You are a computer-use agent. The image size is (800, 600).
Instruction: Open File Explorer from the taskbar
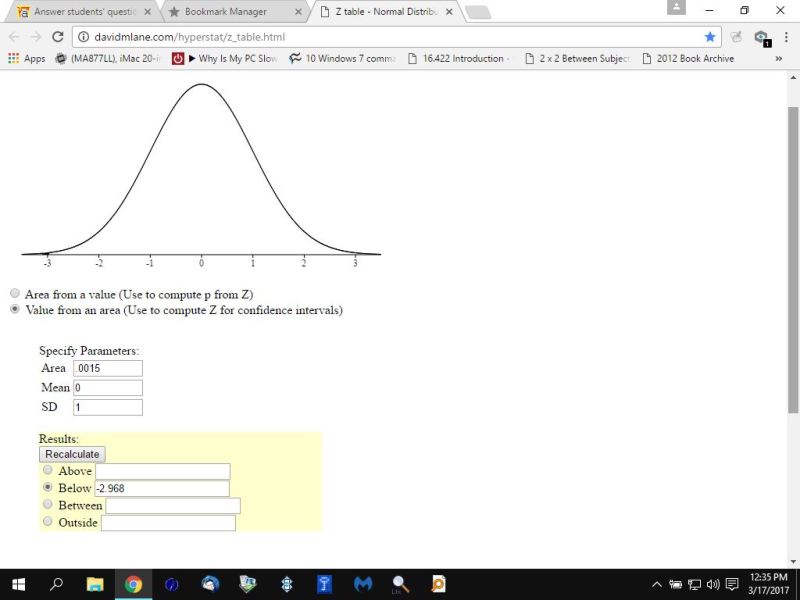tap(95, 584)
